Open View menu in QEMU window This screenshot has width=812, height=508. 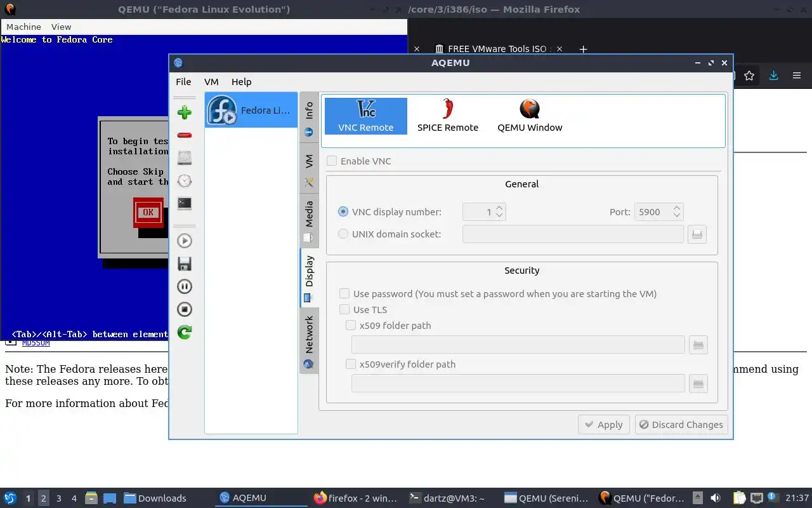(61, 27)
